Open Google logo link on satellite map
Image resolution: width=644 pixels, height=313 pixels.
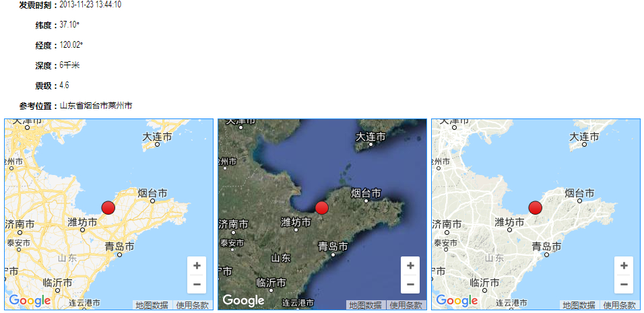(x=244, y=301)
